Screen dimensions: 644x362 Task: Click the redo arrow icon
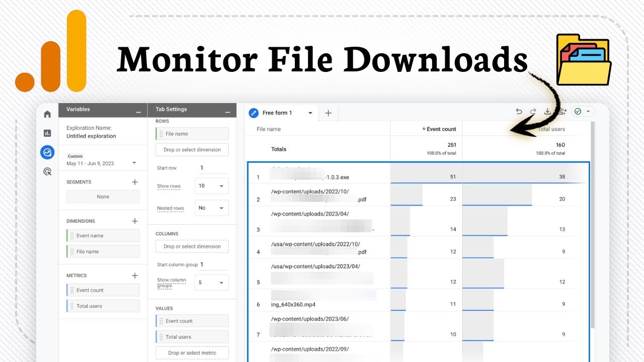pyautogui.click(x=533, y=112)
